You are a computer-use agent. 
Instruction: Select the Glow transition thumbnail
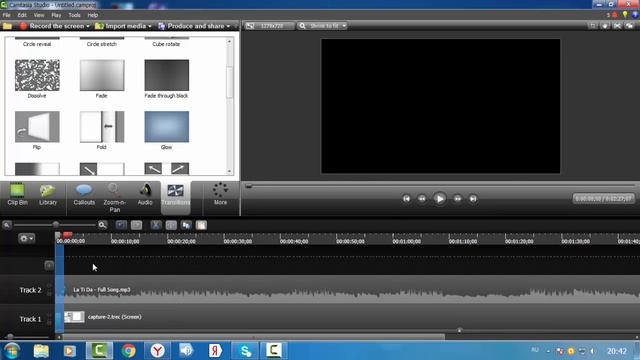tap(167, 127)
